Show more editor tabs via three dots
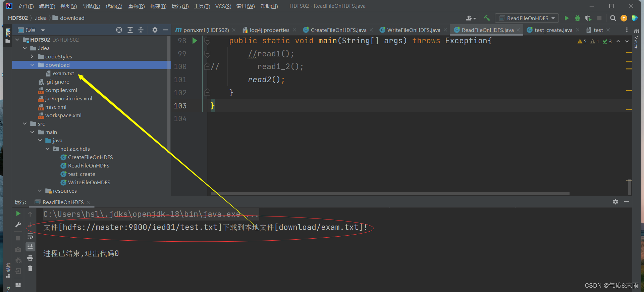The height and width of the screenshot is (292, 644). pyautogui.click(x=627, y=30)
